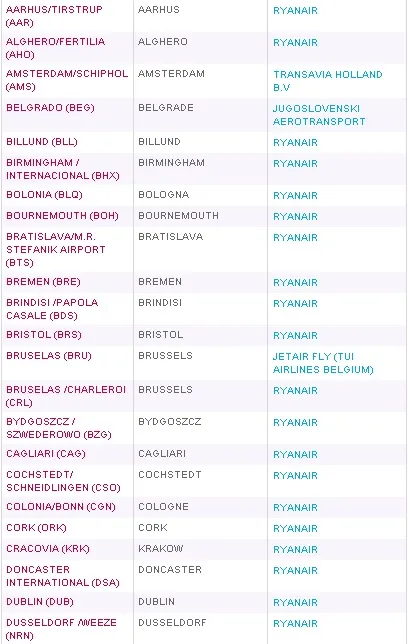This screenshot has width=408, height=644.
Task: Click the ALGHERO/FERTILIA (AHO) destination link
Action: [x=55, y=48]
